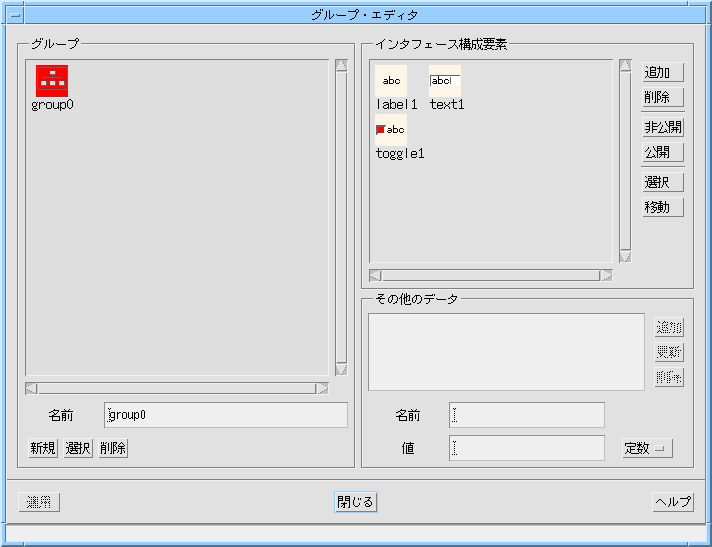This screenshot has width=712, height=547.
Task: Click the disabled 削除 button in other data
Action: [x=669, y=377]
